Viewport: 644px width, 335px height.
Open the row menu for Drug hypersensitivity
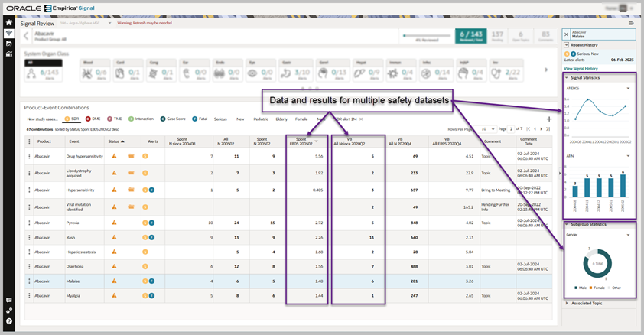click(29, 157)
